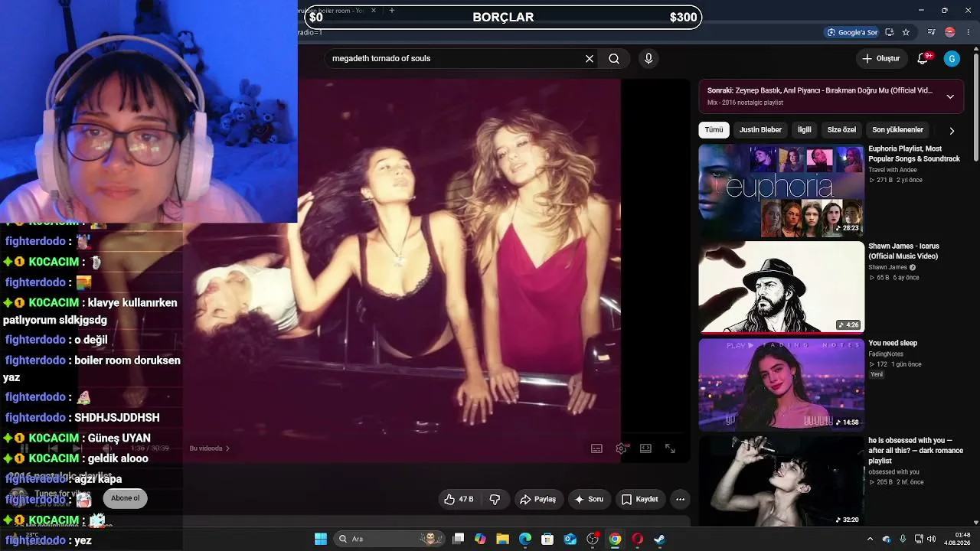Image resolution: width=980 pixels, height=551 pixels.
Task: Open the Windows Start menu
Action: pyautogui.click(x=321, y=539)
